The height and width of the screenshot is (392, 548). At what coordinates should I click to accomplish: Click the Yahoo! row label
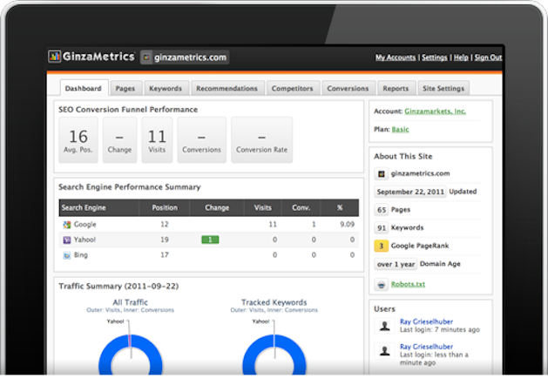85,240
